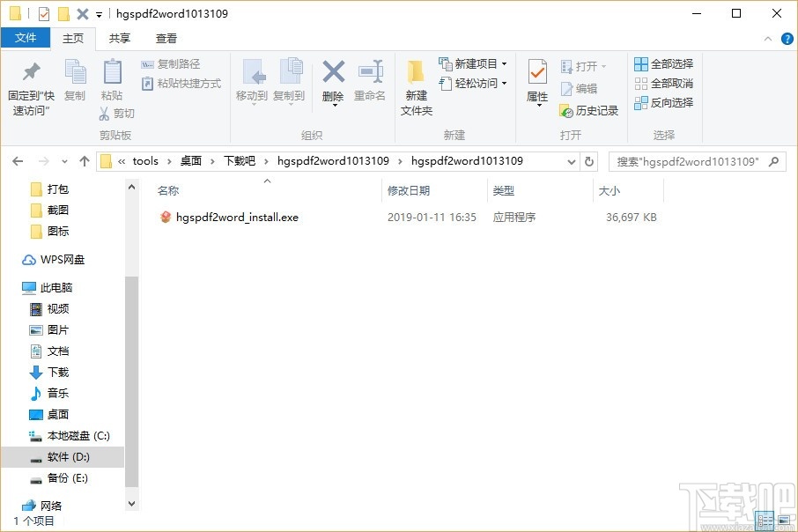This screenshot has width=798, height=532.
Task: Click the first hgspdf2word1013109 breadcrumb
Action: tap(333, 161)
